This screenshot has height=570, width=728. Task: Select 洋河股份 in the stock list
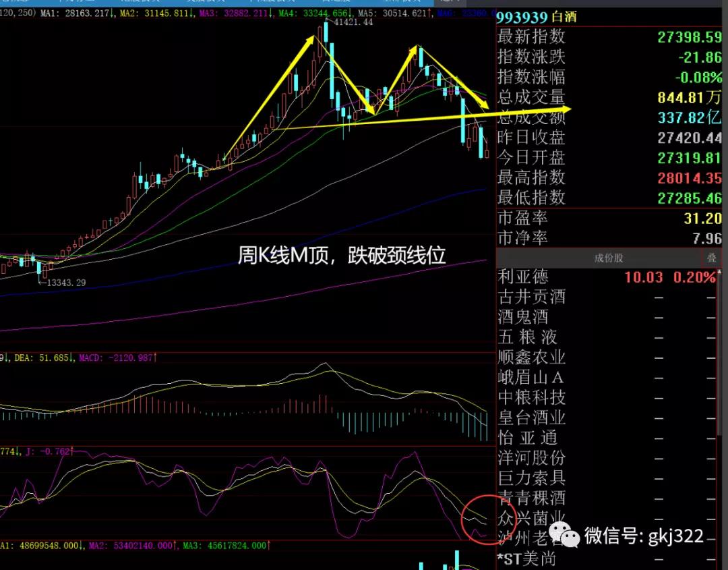[532, 458]
